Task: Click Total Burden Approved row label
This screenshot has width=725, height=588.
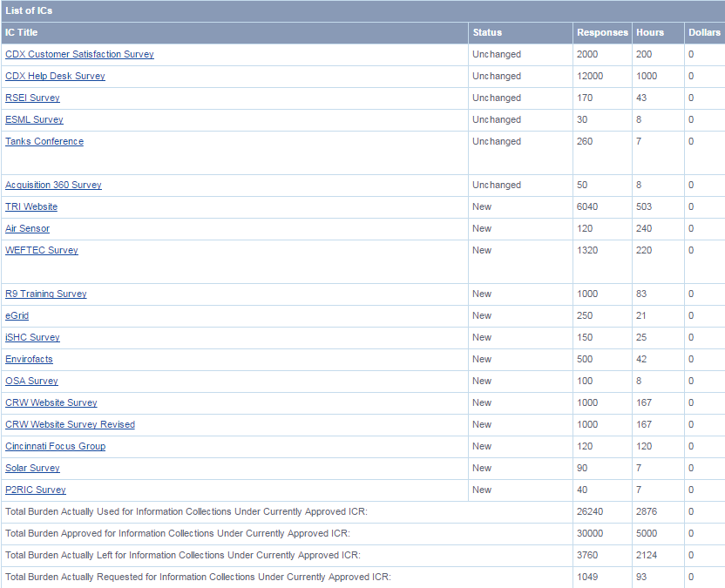Action: point(178,533)
